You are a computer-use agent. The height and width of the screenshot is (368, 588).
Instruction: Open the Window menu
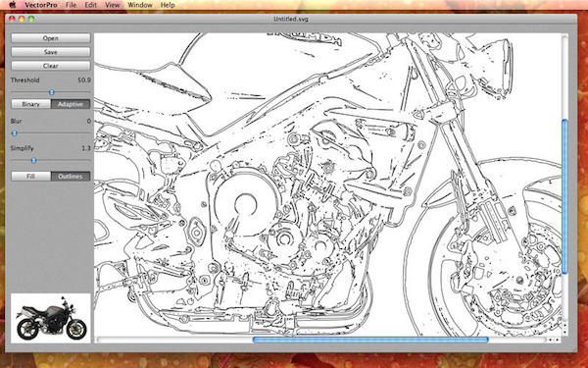point(140,5)
